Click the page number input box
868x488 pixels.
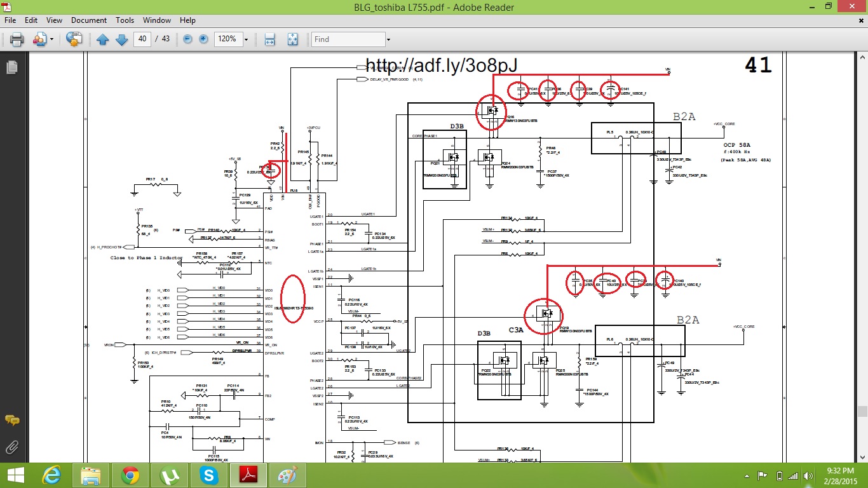coord(143,39)
